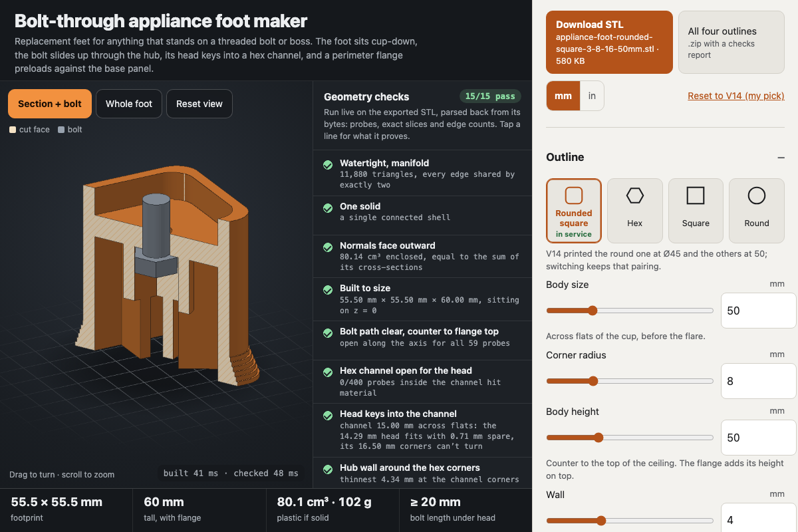This screenshot has height=532, width=798.
Task: Click the 55.5 × 55.5 mm footprint stat
Action: (66, 510)
